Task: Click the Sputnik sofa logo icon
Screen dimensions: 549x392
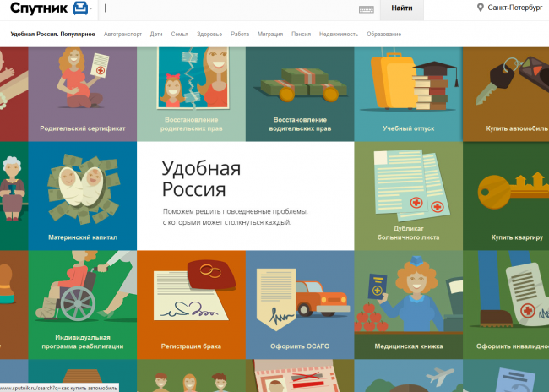Action: click(80, 8)
